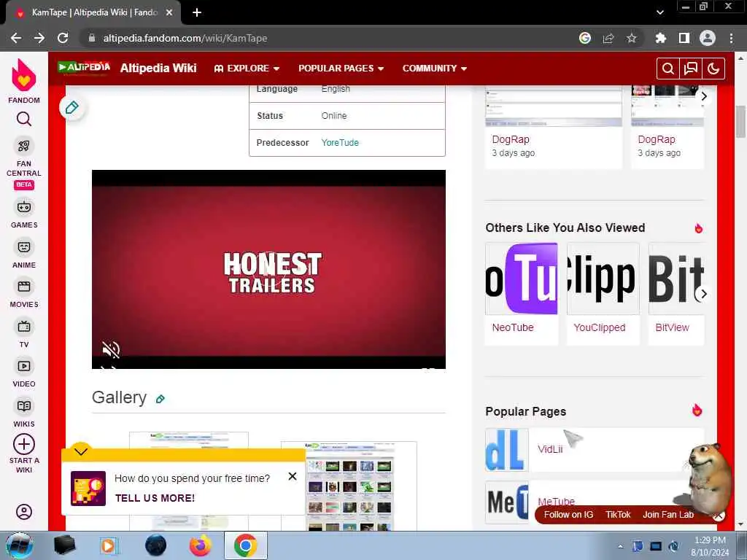The height and width of the screenshot is (560, 747).
Task: Close the free time survey popup
Action: 293,476
